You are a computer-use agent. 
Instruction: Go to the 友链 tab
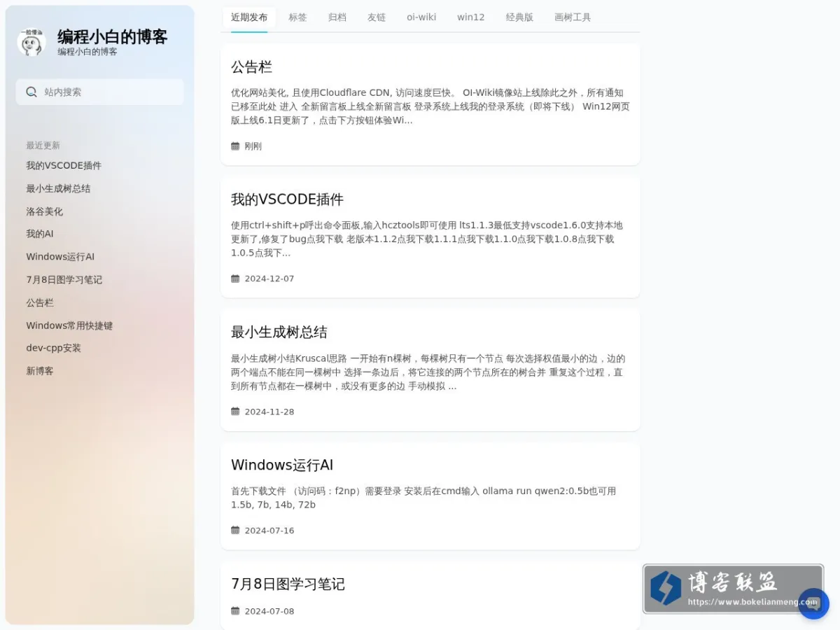(x=377, y=17)
